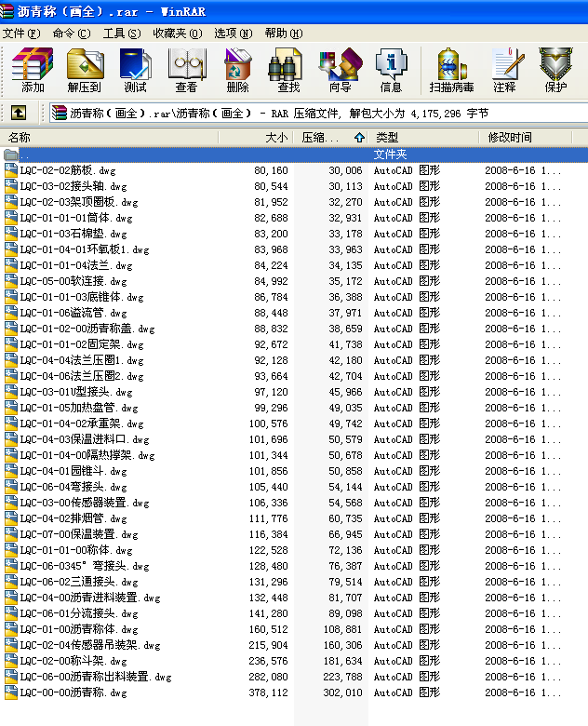
Task: Select file LQC-04-00沥青进料装置.dwg
Action: [90, 598]
